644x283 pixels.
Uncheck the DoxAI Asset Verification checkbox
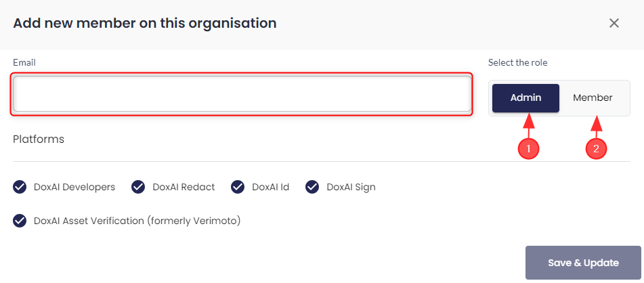pos(20,221)
